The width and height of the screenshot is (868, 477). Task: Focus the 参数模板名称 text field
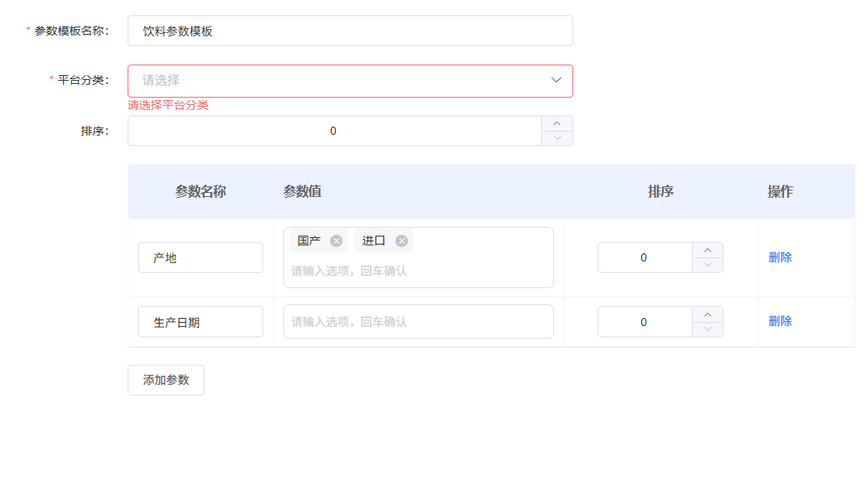(350, 31)
